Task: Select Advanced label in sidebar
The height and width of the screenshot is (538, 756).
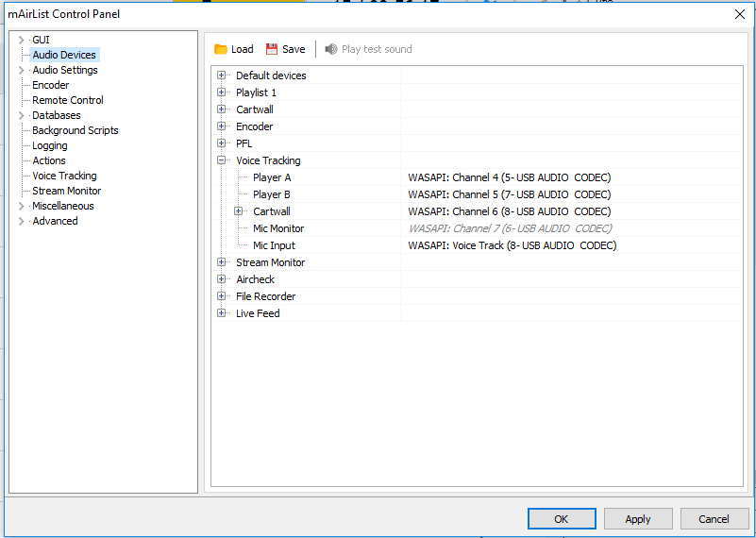Action: (55, 221)
